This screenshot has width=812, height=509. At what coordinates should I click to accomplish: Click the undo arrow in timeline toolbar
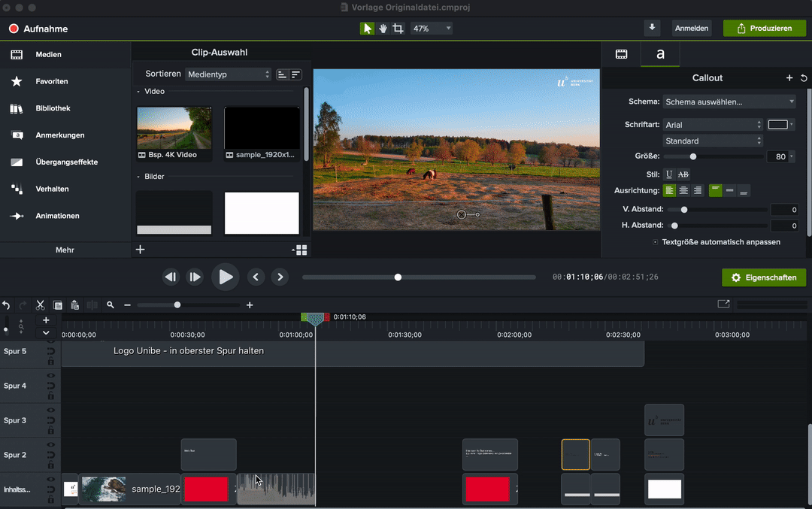coord(7,305)
